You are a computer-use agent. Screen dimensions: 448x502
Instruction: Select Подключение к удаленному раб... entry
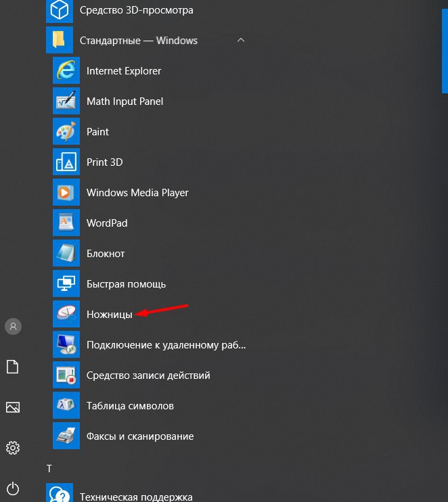pyautogui.click(x=166, y=345)
